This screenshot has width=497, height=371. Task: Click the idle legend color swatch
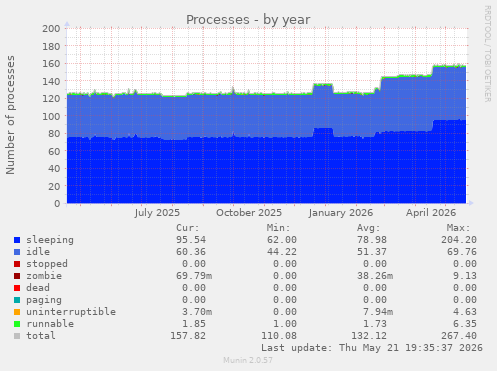coord(17,252)
